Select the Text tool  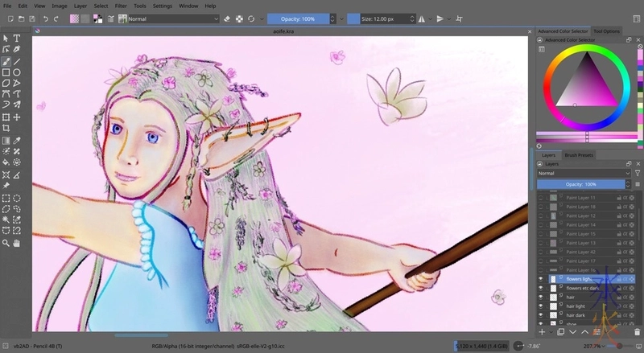(17, 38)
